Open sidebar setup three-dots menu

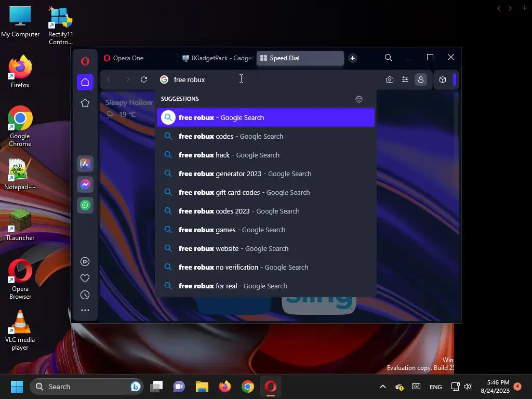pos(85,310)
